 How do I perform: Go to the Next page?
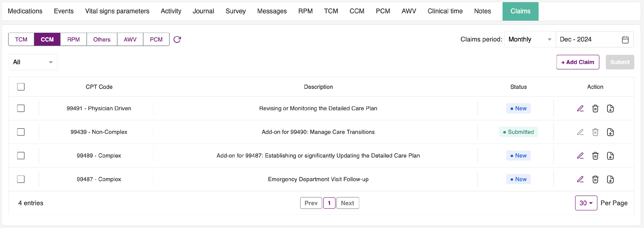[347, 203]
